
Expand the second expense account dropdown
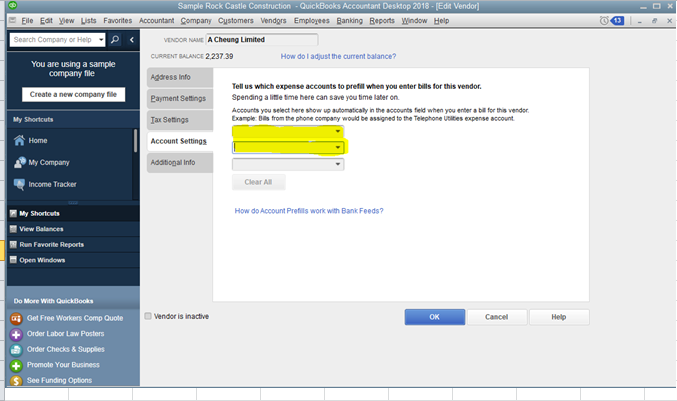click(338, 148)
